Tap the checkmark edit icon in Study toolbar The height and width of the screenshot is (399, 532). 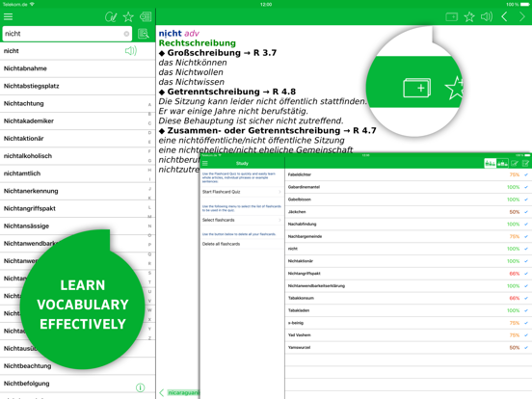coord(515,164)
